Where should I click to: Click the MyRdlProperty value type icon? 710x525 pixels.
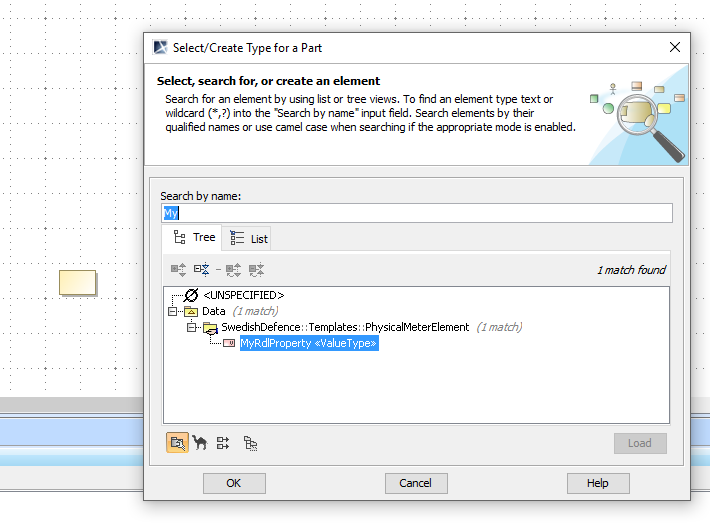click(x=229, y=343)
